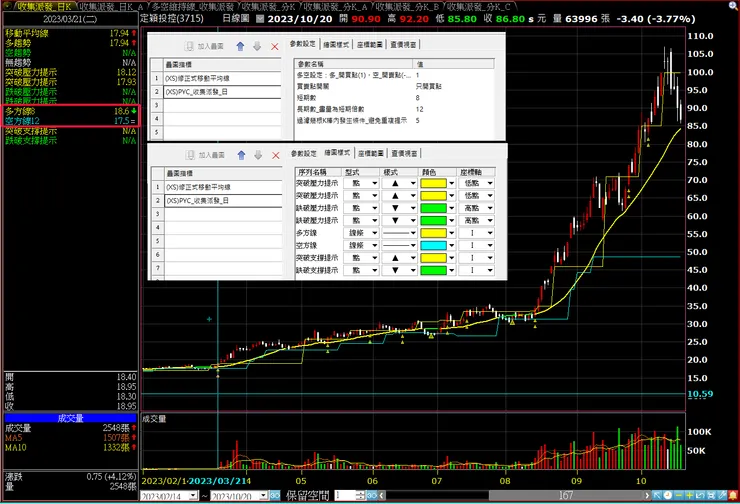Switch to 收集派發_分K chart tab

point(269,7)
